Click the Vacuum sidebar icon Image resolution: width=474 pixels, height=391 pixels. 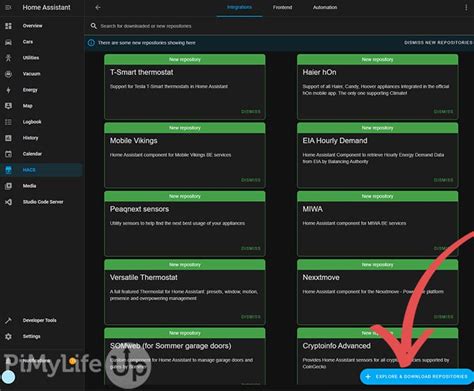point(8,74)
